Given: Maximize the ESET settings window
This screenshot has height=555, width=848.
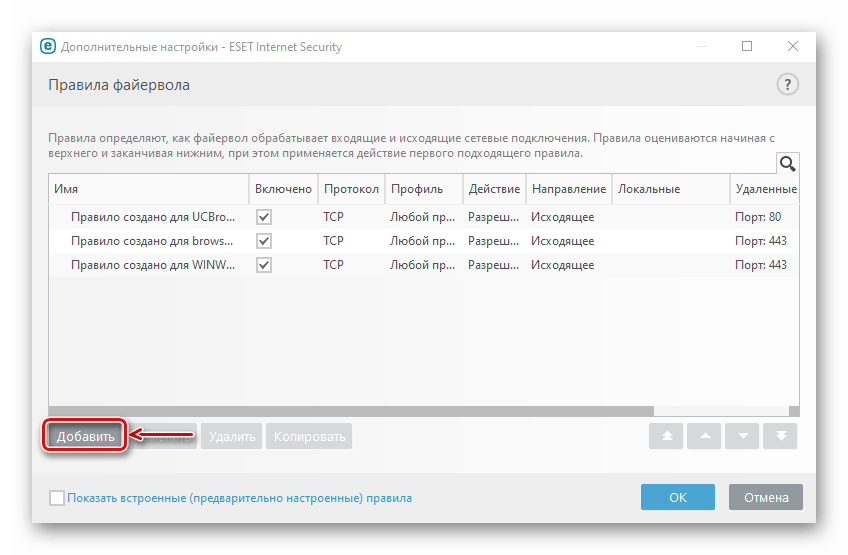Looking at the screenshot, I should (747, 46).
